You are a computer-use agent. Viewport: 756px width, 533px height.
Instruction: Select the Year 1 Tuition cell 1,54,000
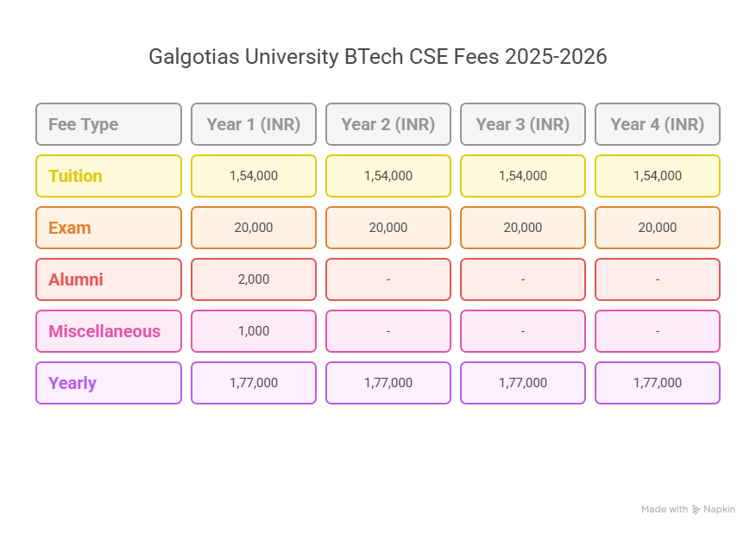(254, 176)
